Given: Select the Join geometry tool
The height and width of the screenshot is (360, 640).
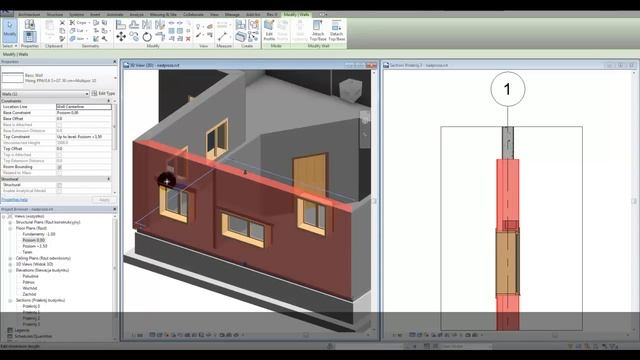Looking at the screenshot, I should (x=78, y=39).
